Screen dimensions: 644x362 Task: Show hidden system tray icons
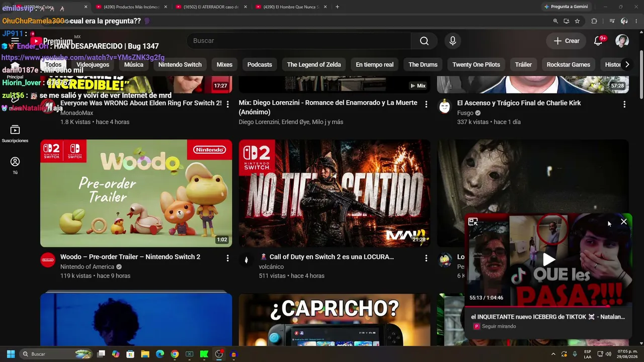click(553, 354)
